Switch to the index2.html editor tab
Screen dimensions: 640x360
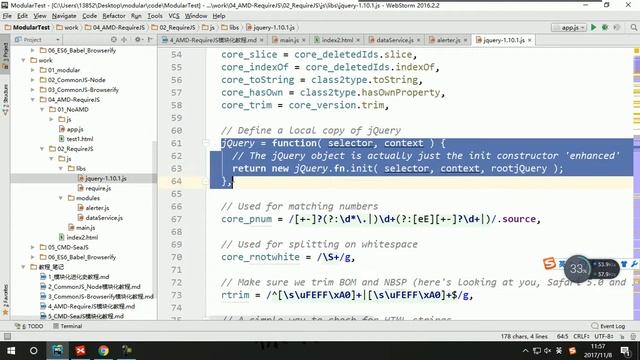336,40
